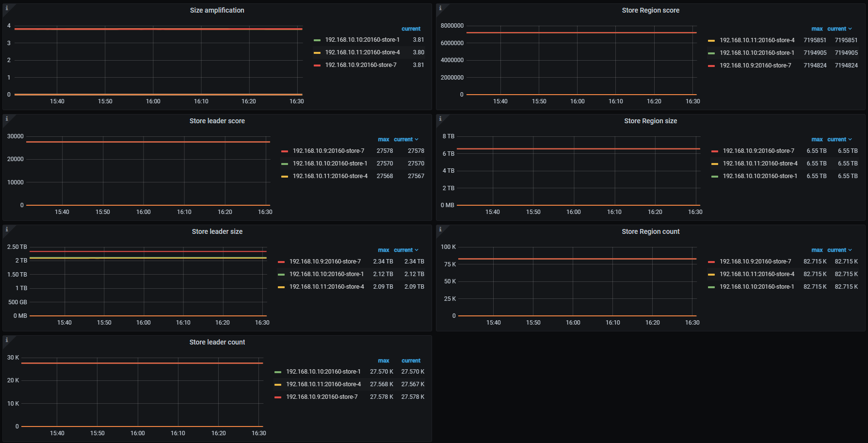Click info icon on Store Region size panel
This screenshot has width=868, height=443.
pyautogui.click(x=440, y=119)
